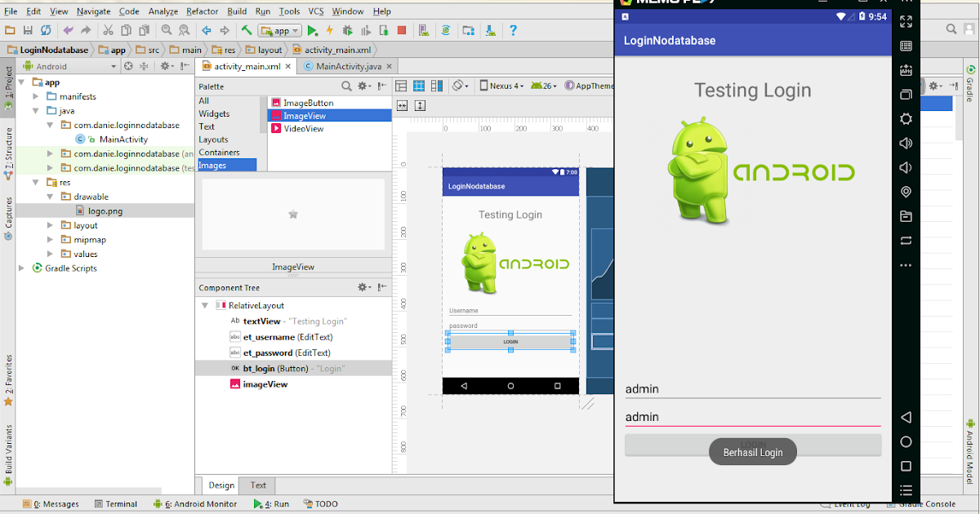
Task: Show the Design surface only view
Action: pos(401,86)
